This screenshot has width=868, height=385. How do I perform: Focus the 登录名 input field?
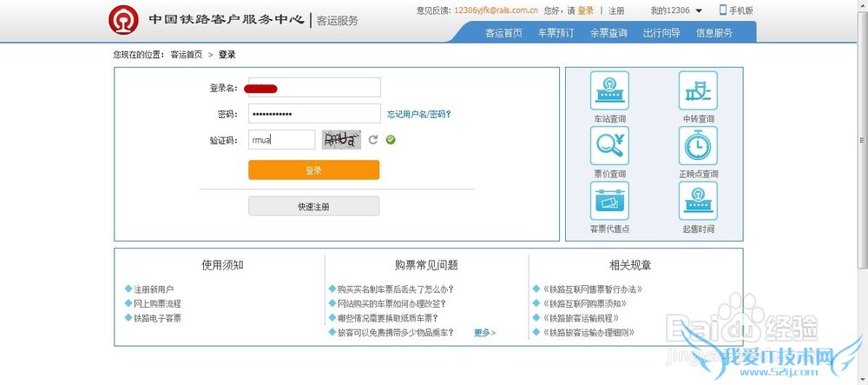[314, 88]
